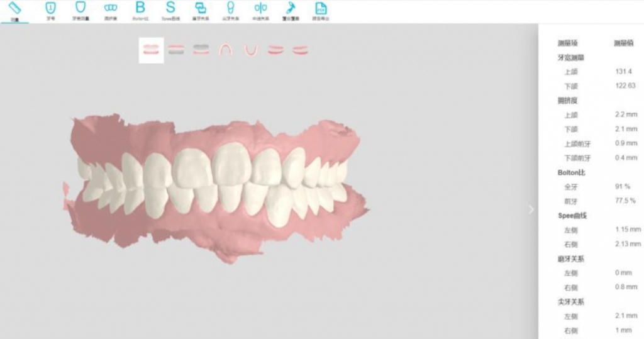The image size is (644, 339).
Task: Collapse the measurement panel with arrow
Action: click(531, 209)
